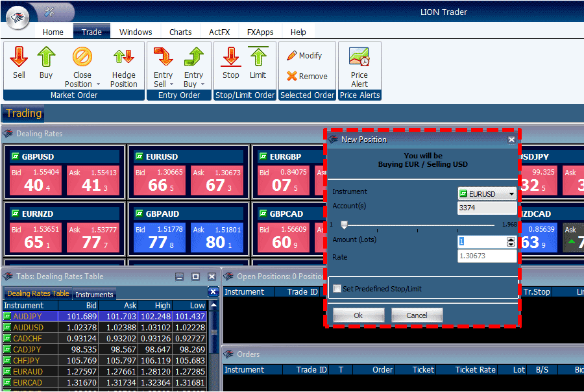
Task: Close the New Position dialog
Action: point(511,140)
